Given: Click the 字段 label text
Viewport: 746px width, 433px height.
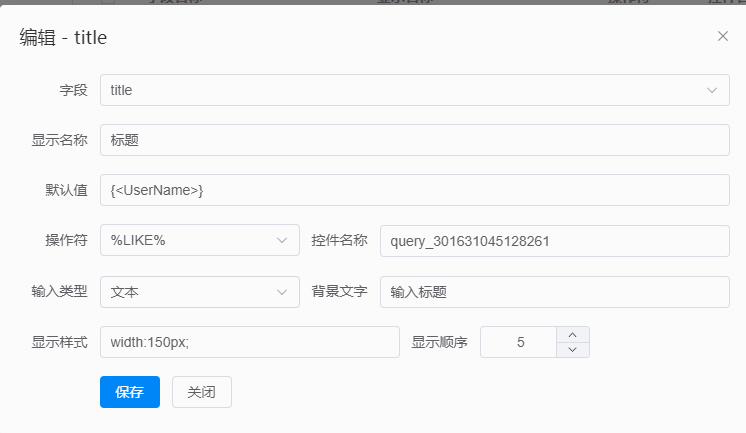Looking at the screenshot, I should 74,90.
